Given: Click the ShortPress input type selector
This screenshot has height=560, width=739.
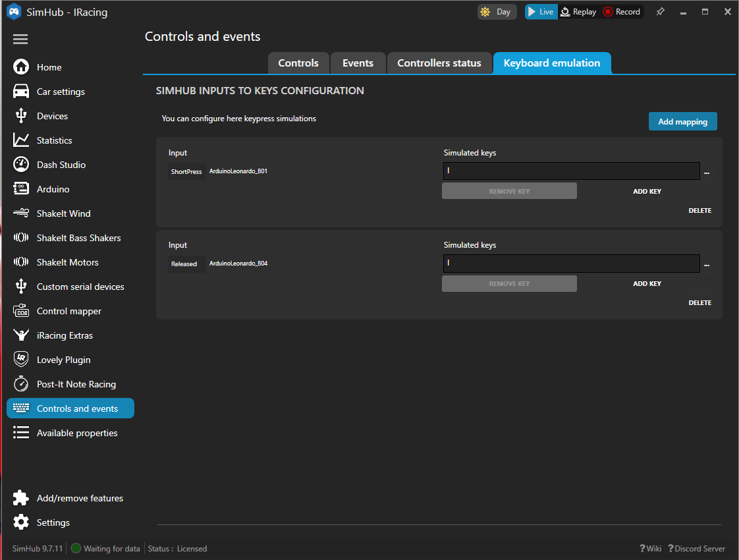Looking at the screenshot, I should coord(186,171).
